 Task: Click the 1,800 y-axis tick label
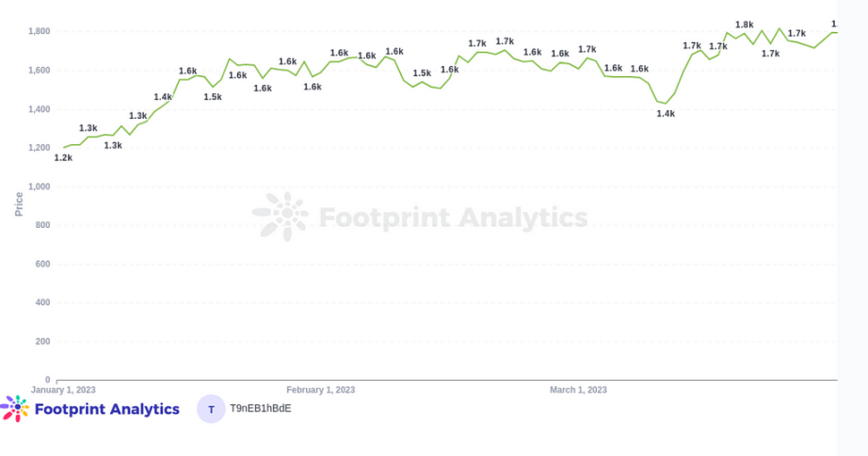pyautogui.click(x=39, y=32)
